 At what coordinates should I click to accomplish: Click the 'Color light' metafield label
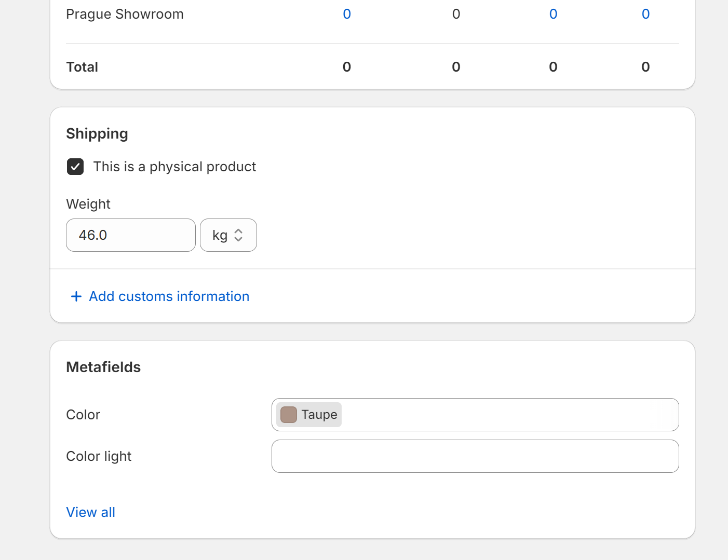[99, 456]
